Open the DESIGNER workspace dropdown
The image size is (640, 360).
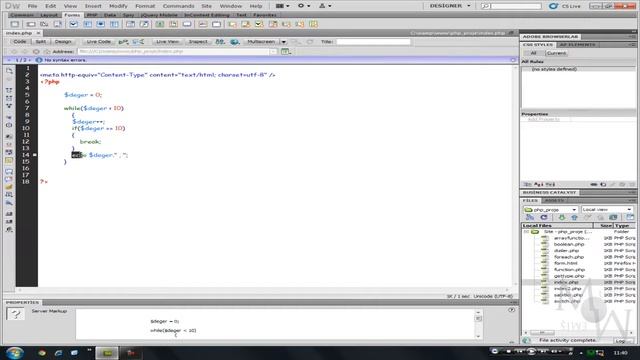click(450, 6)
